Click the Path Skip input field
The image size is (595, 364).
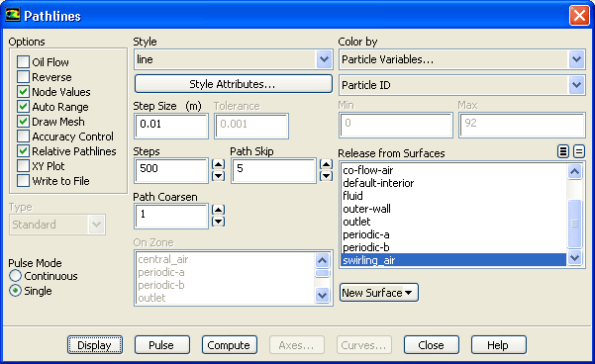coord(273,170)
